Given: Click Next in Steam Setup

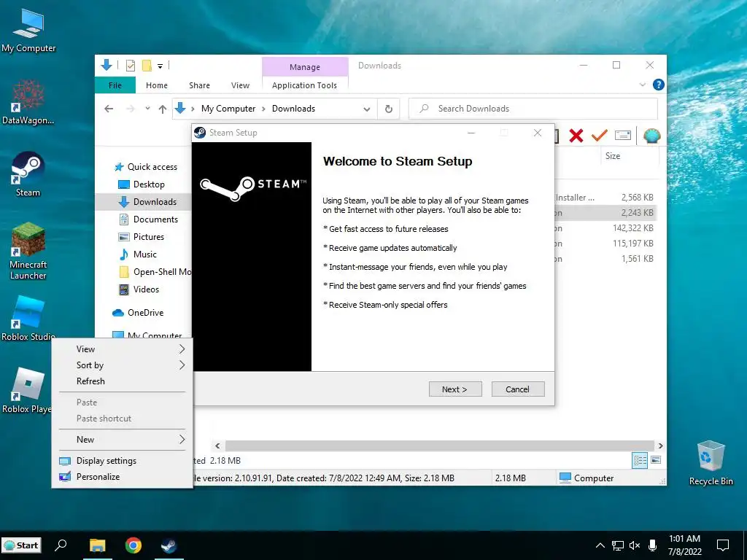Looking at the screenshot, I should 455,389.
